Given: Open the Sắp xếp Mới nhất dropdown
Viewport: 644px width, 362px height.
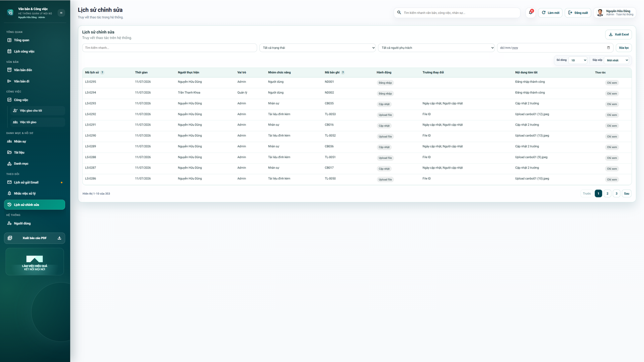Looking at the screenshot, I should pos(617,60).
